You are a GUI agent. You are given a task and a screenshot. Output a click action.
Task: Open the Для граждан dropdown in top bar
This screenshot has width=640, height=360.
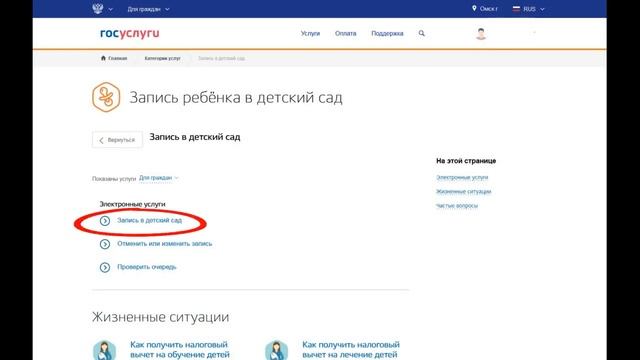click(x=148, y=9)
